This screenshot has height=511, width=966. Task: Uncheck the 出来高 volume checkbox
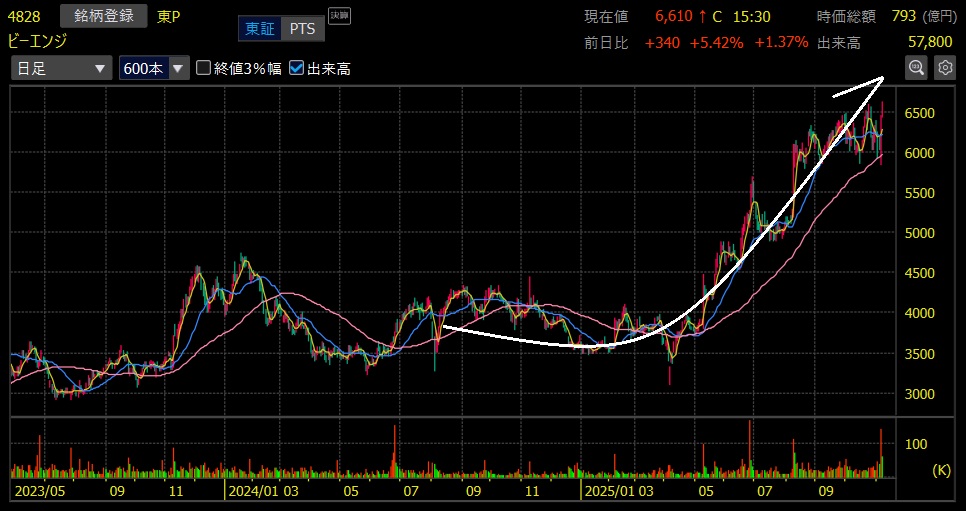tap(296, 68)
